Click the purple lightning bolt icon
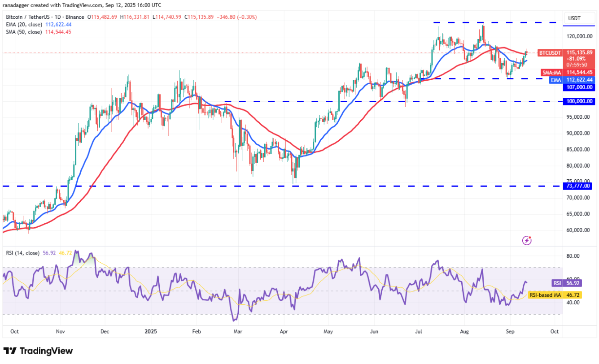 coord(527,241)
